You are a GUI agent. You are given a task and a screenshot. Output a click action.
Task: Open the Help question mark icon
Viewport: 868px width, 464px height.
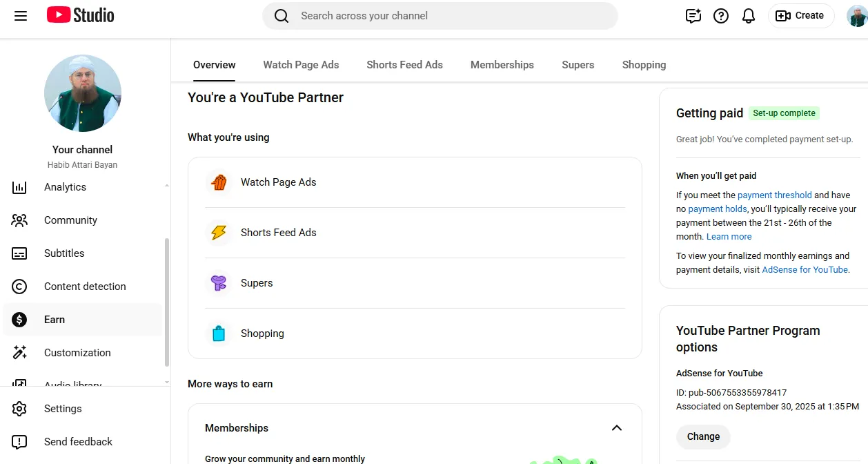pyautogui.click(x=721, y=16)
